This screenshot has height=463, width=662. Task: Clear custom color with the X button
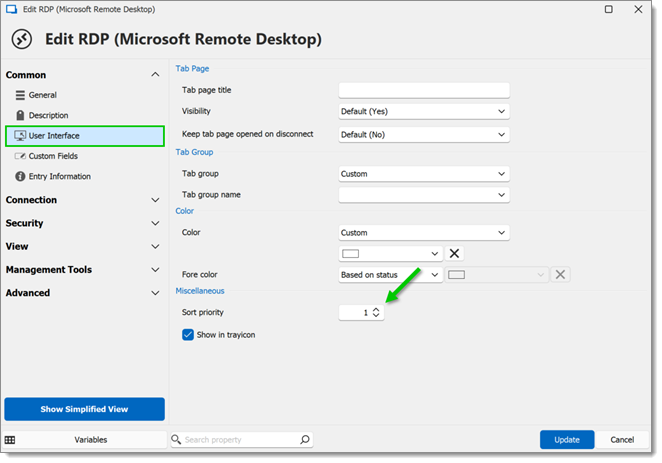454,254
